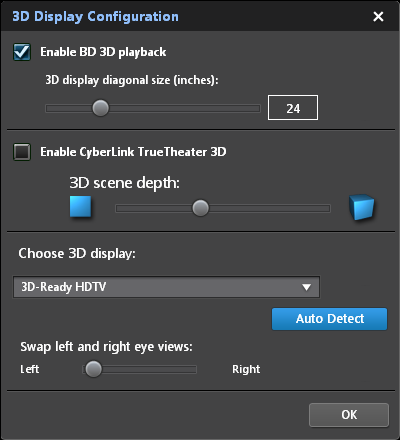Click the right end of scene depth track
Screen dimensions: 400x440
327,209
